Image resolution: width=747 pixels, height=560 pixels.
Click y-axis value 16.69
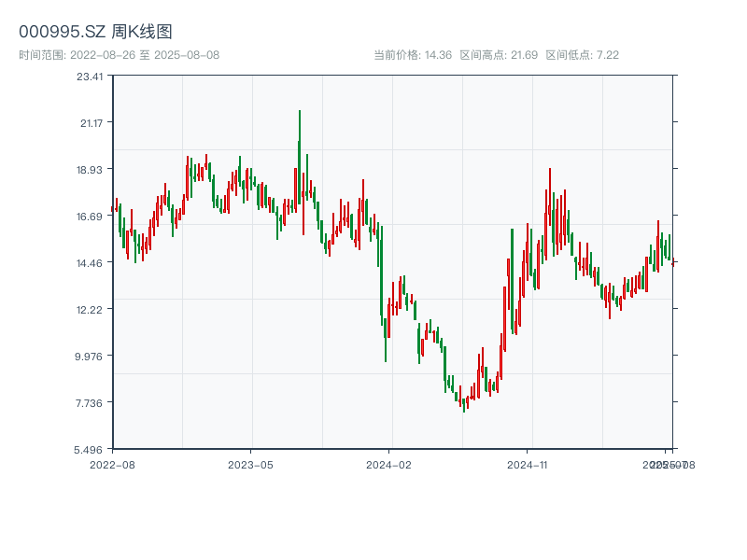click(90, 217)
